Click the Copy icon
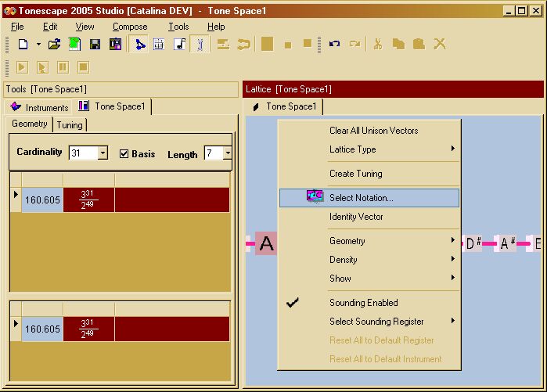The width and height of the screenshot is (547, 392). pos(398,44)
